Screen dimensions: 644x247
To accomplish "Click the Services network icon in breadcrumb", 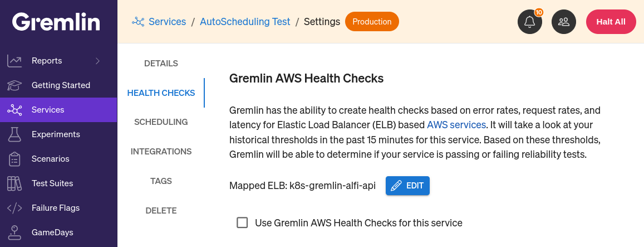I will tap(138, 22).
